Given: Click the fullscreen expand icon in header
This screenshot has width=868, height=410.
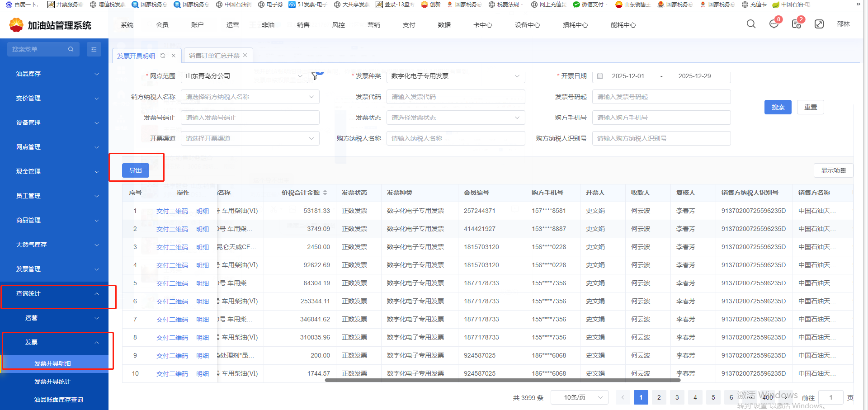Looking at the screenshot, I should point(819,24).
